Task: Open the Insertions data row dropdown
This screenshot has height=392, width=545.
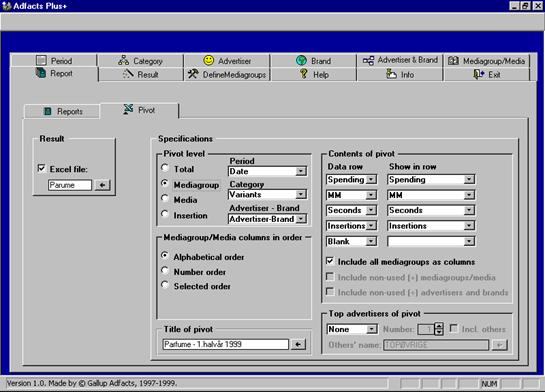Action: [x=371, y=226]
